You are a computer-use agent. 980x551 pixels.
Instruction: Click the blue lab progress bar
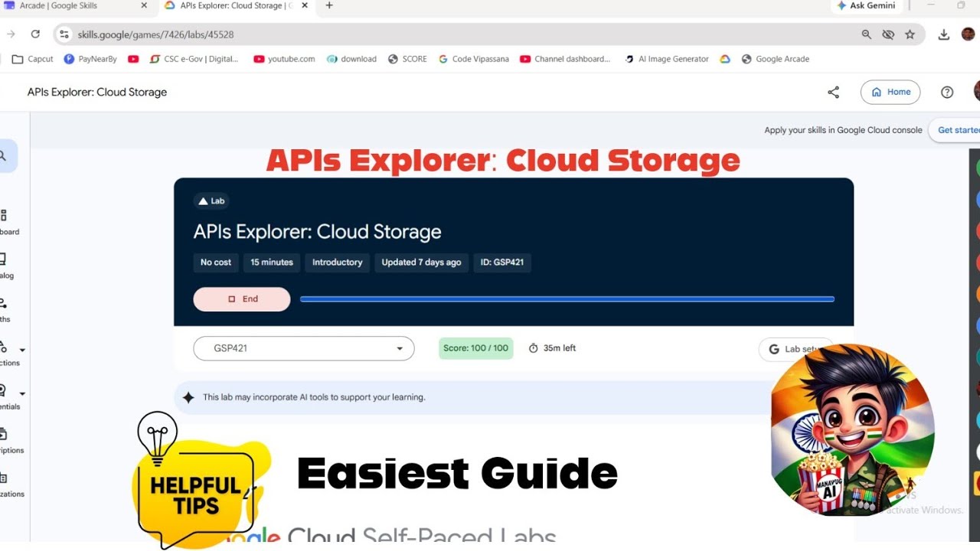tap(567, 299)
